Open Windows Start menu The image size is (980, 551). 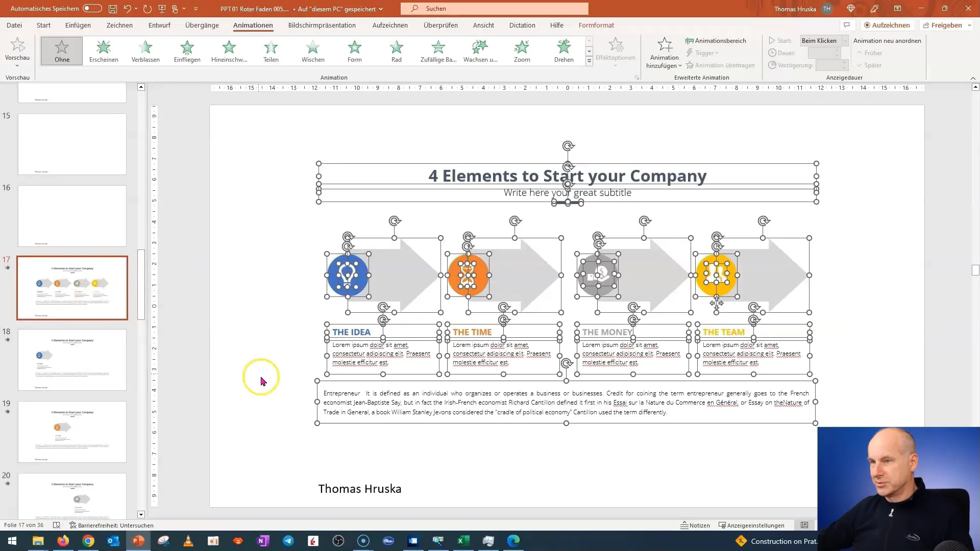point(12,541)
